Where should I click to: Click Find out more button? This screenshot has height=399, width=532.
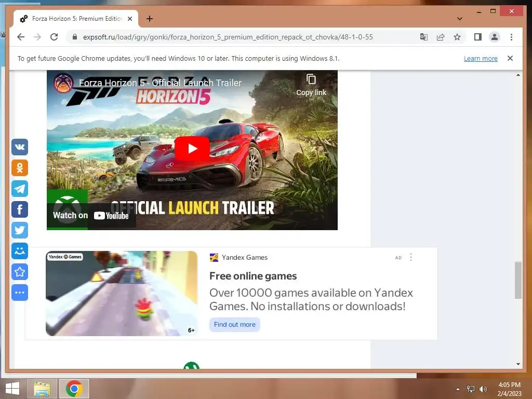click(235, 325)
